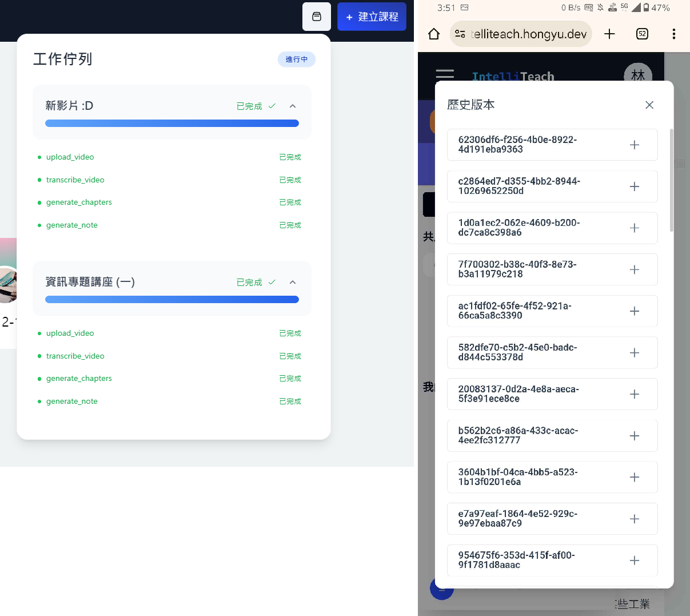Image resolution: width=690 pixels, height=616 pixels.
Task: Collapse the 資訊專題講座 (一) task section
Action: point(292,282)
